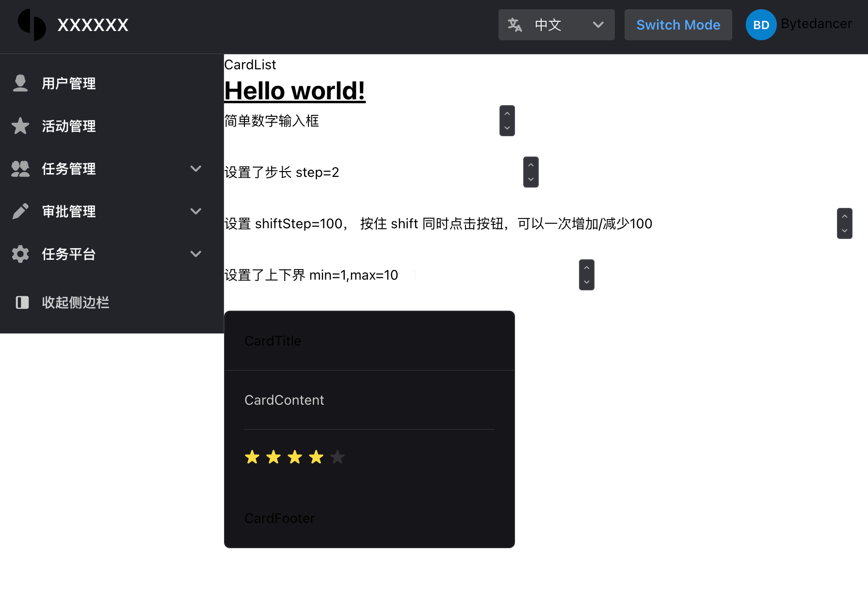The image size is (868, 601).
Task: Increment the step=2 number input
Action: pyautogui.click(x=530, y=164)
